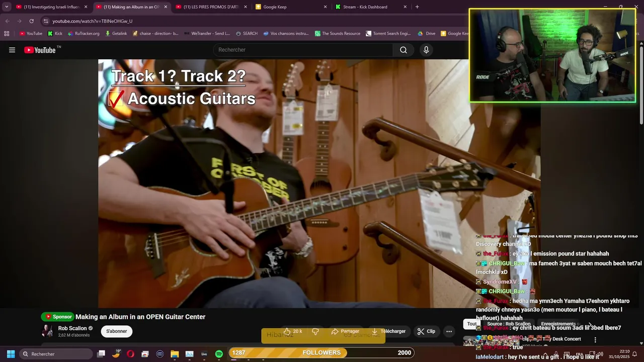Image resolution: width=644 pixels, height=362 pixels.
Task: Open the WeTransfer bookmark
Action: click(x=207, y=34)
